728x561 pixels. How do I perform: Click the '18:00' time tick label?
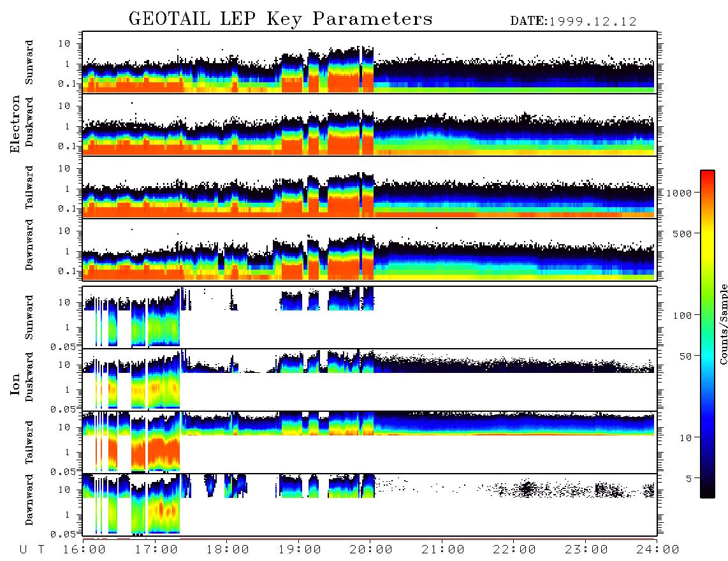pos(228,550)
